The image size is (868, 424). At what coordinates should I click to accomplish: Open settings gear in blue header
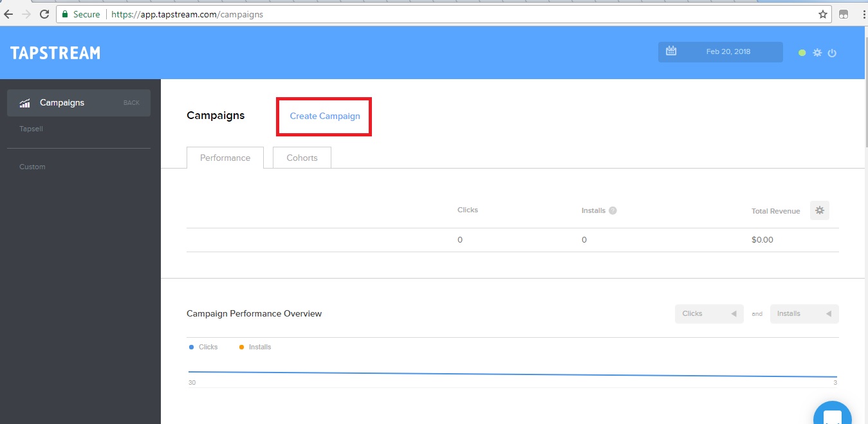(817, 53)
